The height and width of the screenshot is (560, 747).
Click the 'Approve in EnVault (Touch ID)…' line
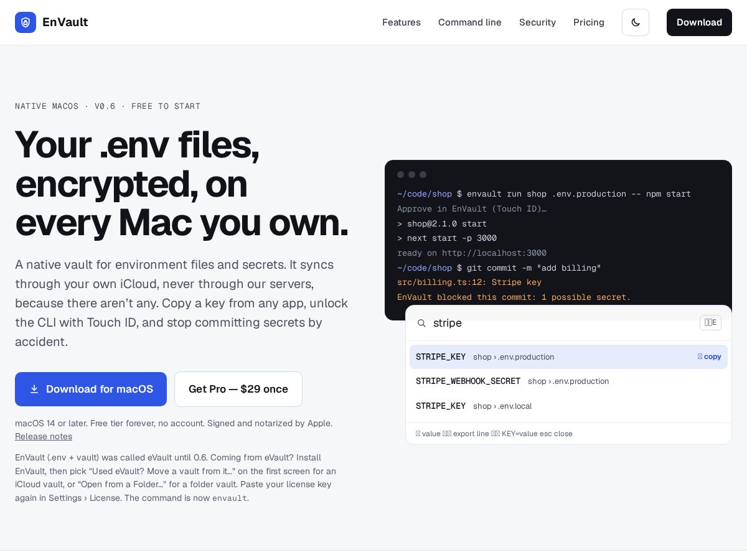pos(472,209)
